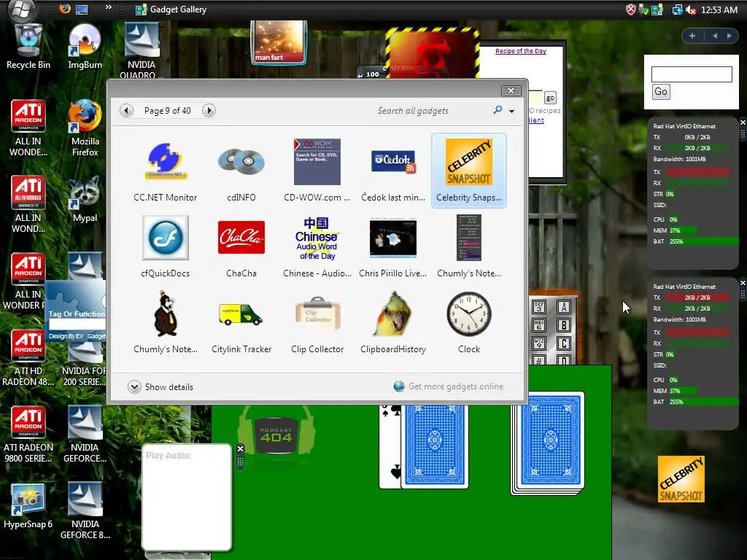The width and height of the screenshot is (747, 560).
Task: Click keypad letter B button
Action: coord(564,326)
